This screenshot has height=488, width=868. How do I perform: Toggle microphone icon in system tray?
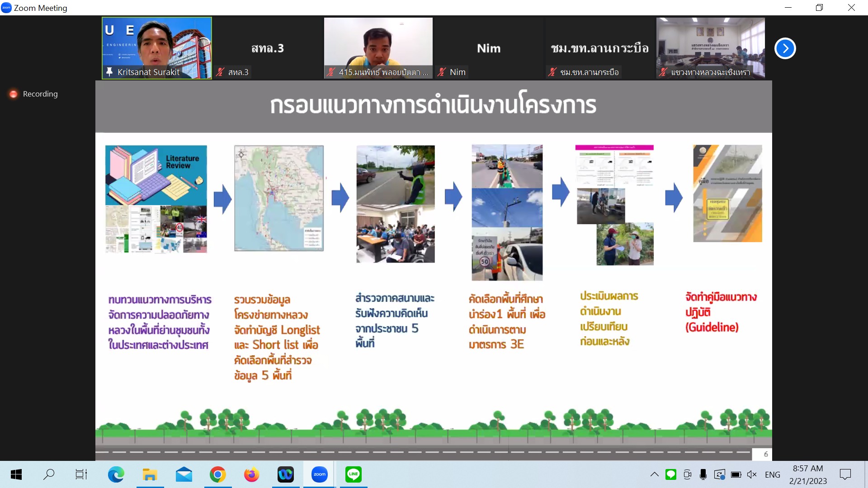point(703,474)
